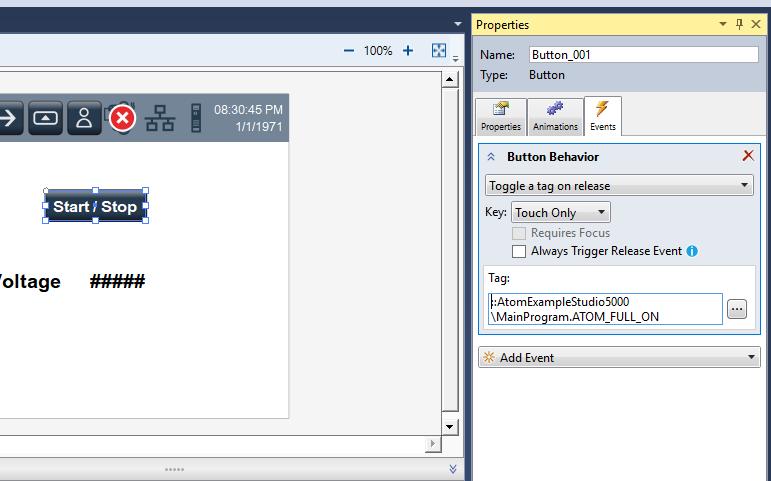This screenshot has height=481, width=771.
Task: Open the Animations tab
Action: click(x=556, y=117)
